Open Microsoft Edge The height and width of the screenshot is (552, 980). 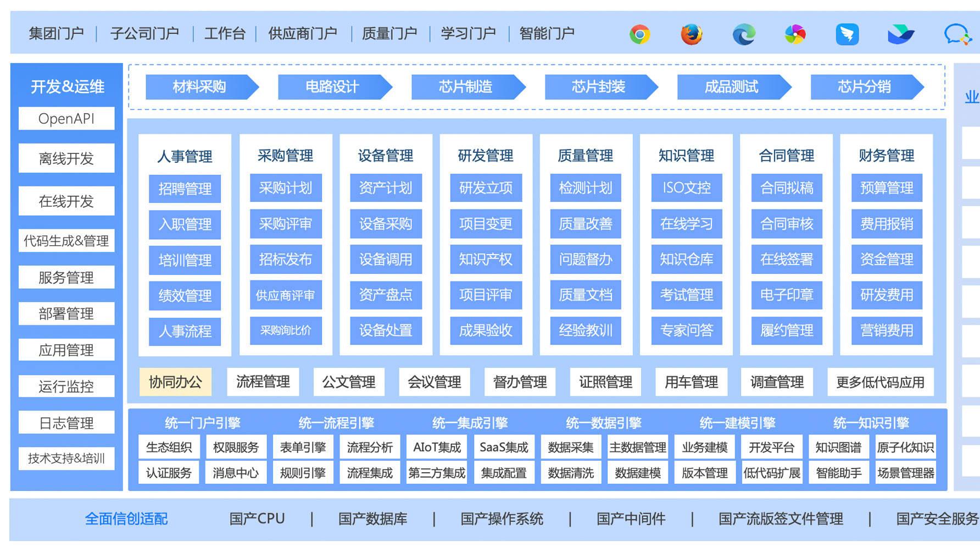[x=744, y=34]
